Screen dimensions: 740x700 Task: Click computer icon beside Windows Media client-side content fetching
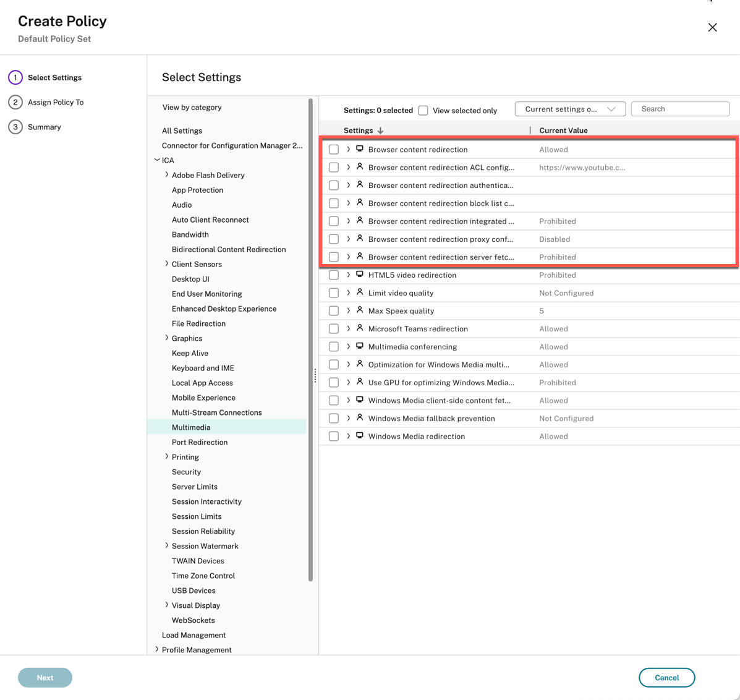[360, 400]
